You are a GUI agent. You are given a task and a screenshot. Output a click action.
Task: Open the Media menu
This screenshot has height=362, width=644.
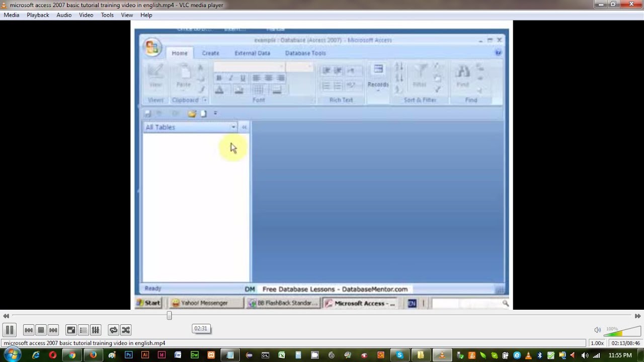12,15
